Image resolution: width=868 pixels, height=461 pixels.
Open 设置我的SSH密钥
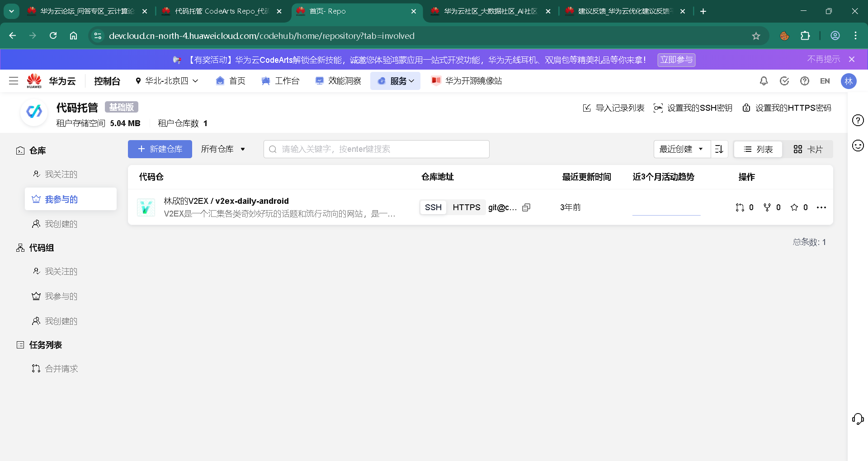(693, 108)
